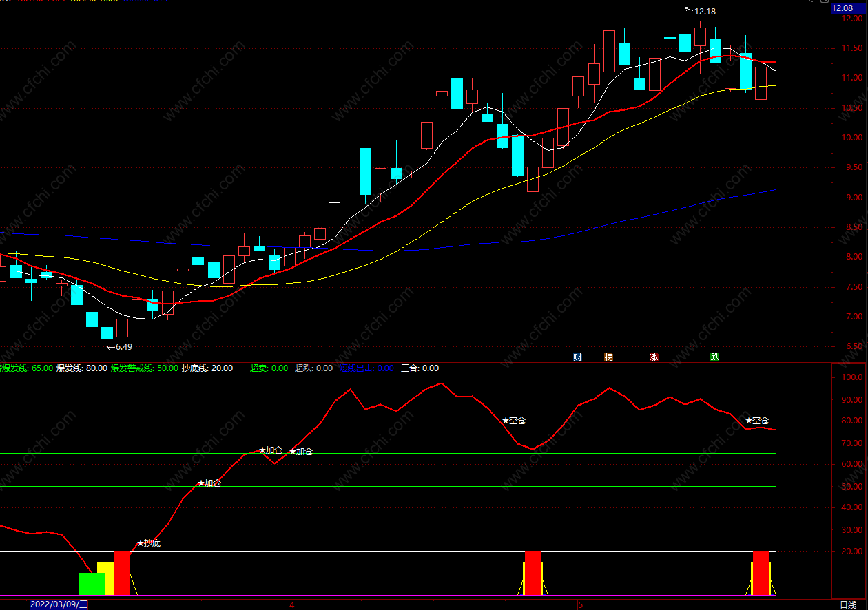Open the 日线 period selector
Screen dimensions: 868x610
pos(848,604)
